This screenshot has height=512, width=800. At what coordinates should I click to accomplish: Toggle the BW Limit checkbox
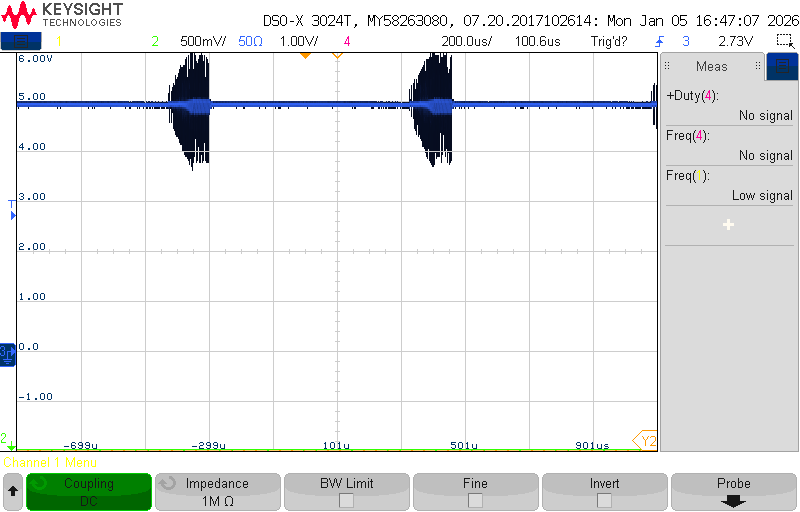tap(346, 501)
